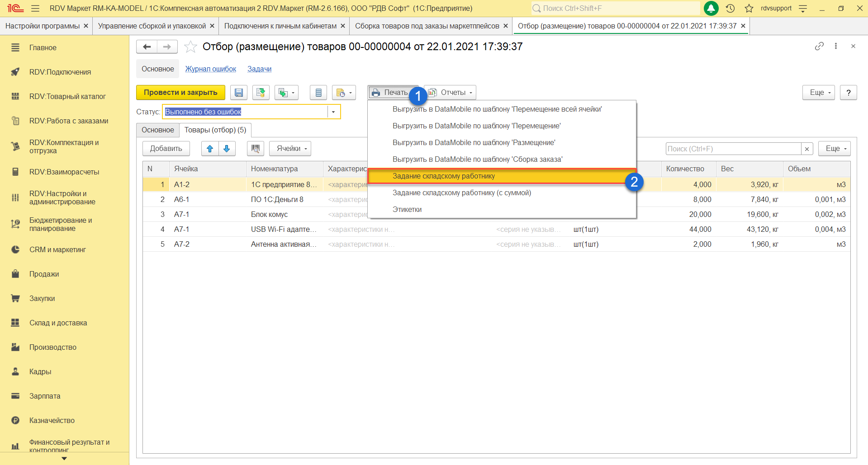Click the Провести и закрыть button
Viewport: 868px width, 465px height.
[180, 93]
